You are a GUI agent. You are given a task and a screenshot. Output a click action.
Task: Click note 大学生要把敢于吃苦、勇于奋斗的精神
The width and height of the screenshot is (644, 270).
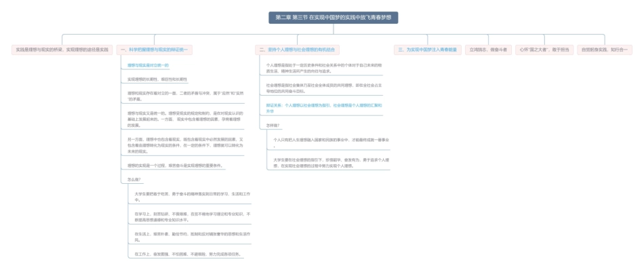pos(193,197)
